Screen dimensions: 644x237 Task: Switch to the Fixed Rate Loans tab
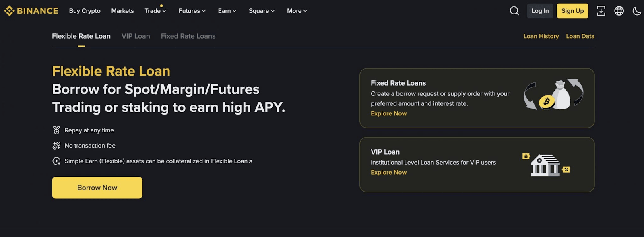(188, 36)
